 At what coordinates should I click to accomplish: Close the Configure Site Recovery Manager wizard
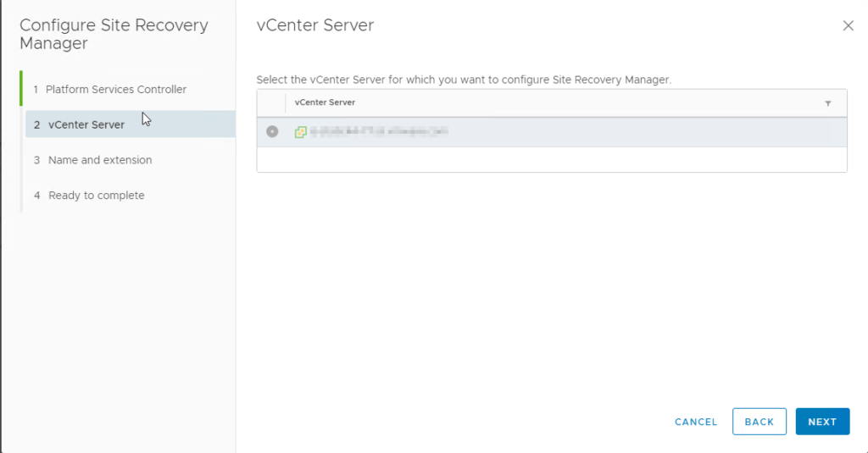tap(848, 25)
